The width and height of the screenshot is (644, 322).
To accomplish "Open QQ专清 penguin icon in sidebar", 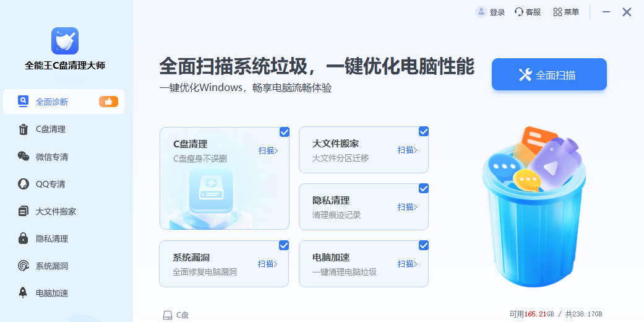I will pos(24,184).
